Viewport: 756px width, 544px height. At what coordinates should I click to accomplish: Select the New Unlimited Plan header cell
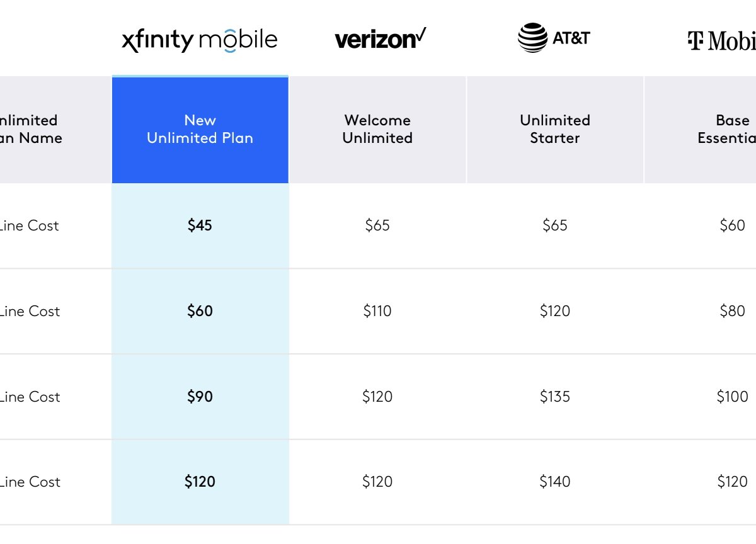click(200, 129)
